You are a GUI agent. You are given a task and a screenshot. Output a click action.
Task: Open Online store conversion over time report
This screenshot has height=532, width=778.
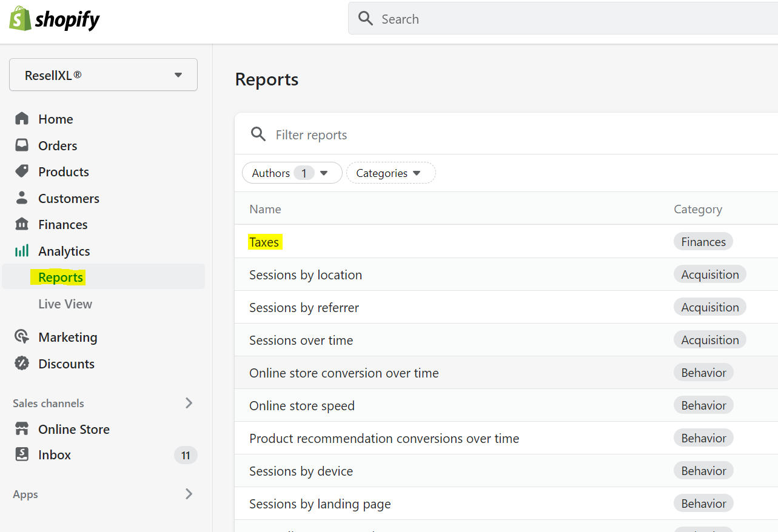(x=344, y=373)
